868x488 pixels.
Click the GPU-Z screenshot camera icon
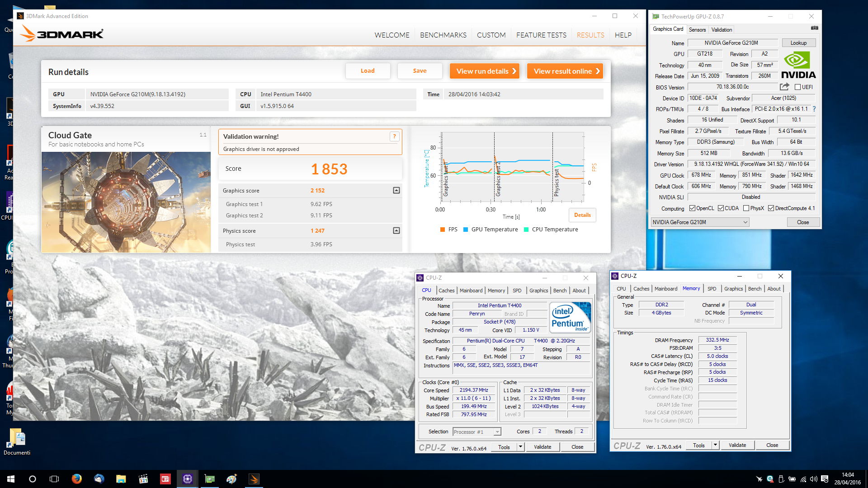pyautogui.click(x=814, y=28)
